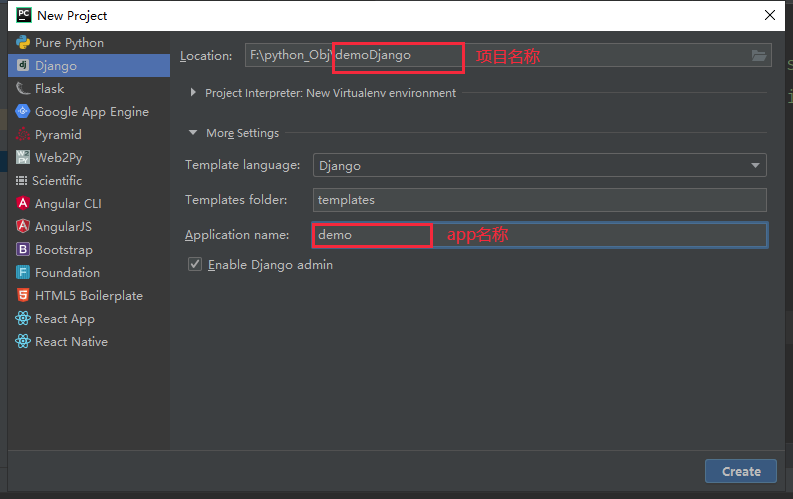This screenshot has height=499, width=793.
Task: Click the PyCharm logo in title bar
Action: pos(24,15)
